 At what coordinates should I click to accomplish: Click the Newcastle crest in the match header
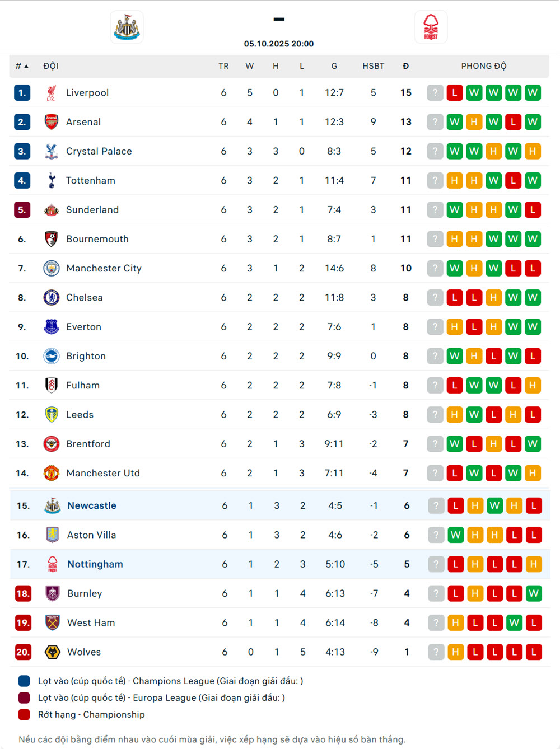pyautogui.click(x=127, y=27)
